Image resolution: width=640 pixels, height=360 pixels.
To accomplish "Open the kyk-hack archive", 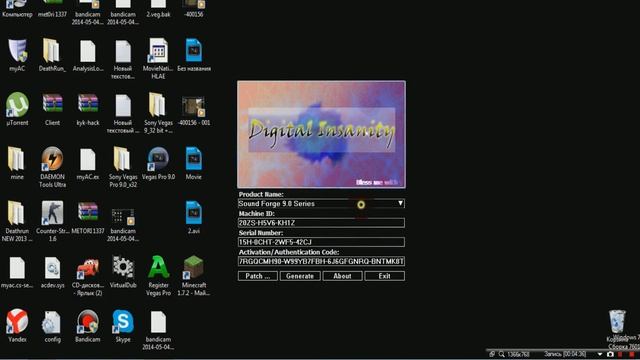I will pyautogui.click(x=88, y=104).
